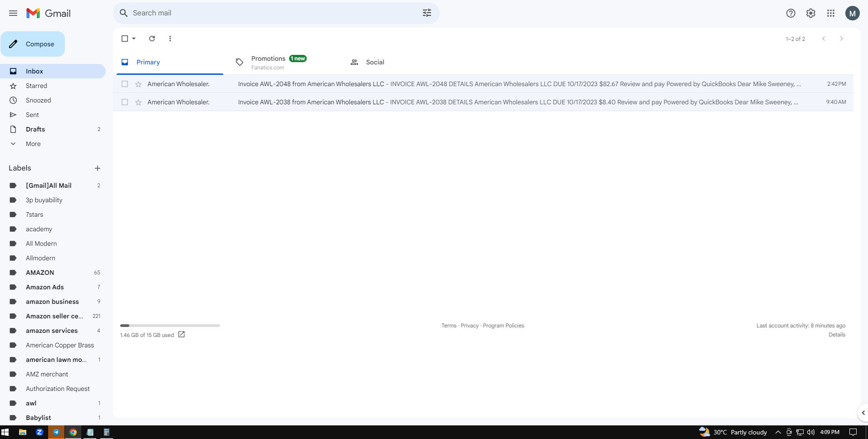Open the AMAZON label

click(x=53, y=273)
